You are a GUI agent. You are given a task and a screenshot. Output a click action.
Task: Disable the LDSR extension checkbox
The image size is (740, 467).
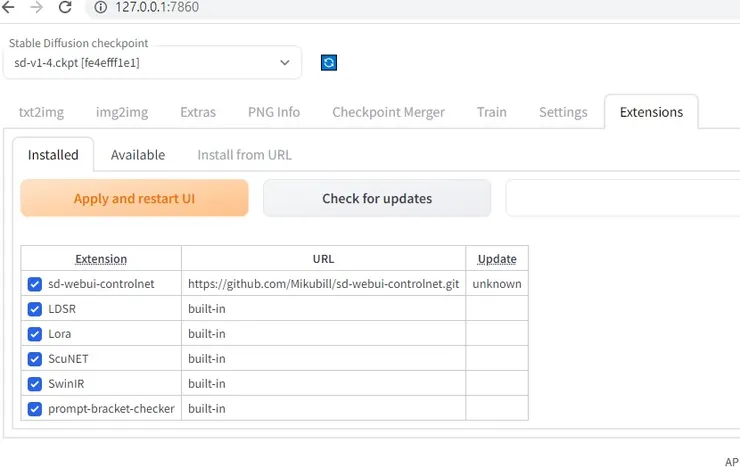tap(35, 309)
